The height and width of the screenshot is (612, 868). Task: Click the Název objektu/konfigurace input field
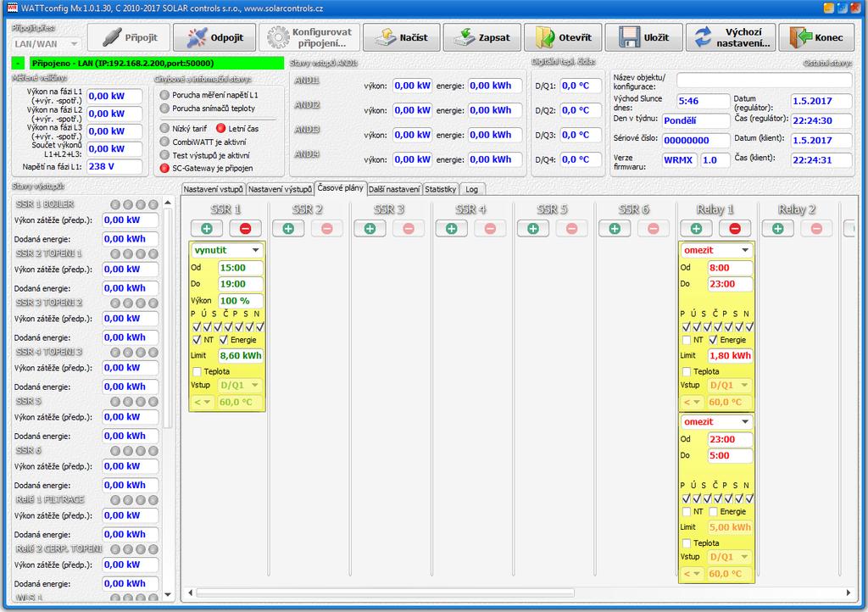coord(764,81)
